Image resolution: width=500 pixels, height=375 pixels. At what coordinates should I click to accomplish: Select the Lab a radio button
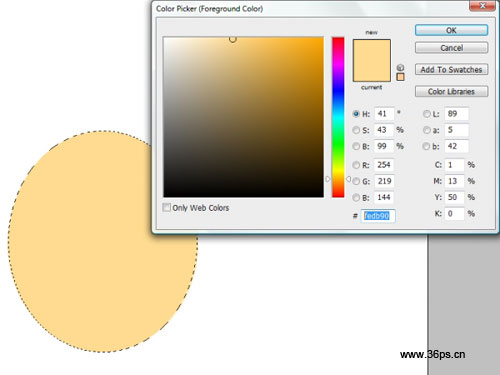click(426, 130)
